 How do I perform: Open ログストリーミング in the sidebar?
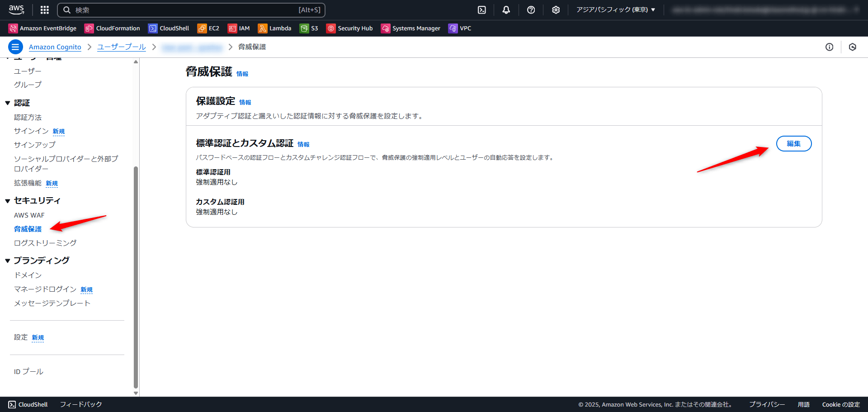click(x=45, y=243)
